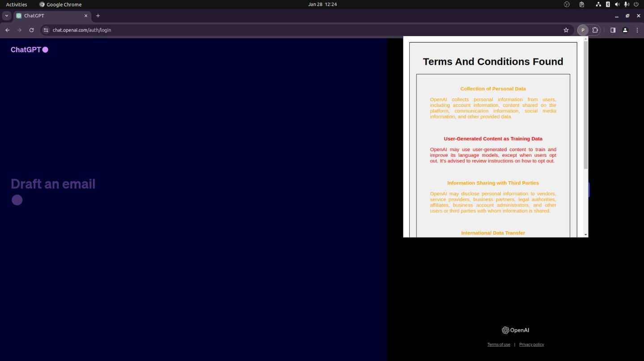Select the ChatGPT browser tab
The image size is (644, 361).
[x=52, y=16]
